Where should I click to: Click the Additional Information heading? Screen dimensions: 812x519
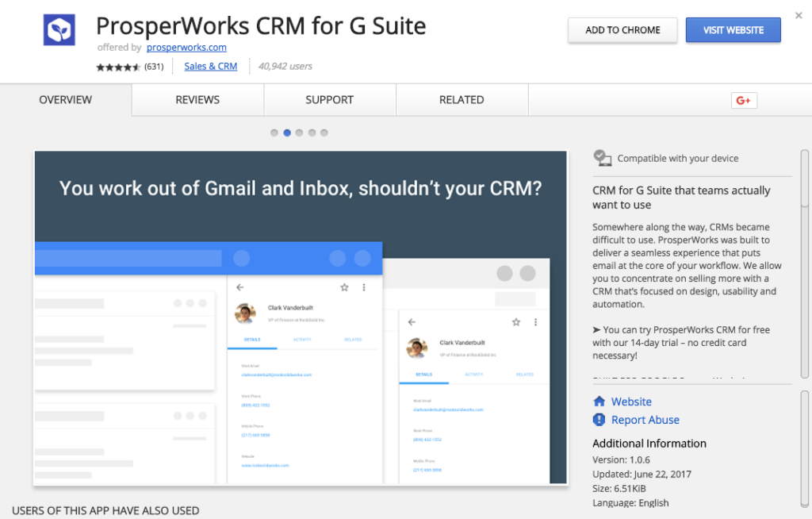pyautogui.click(x=649, y=444)
